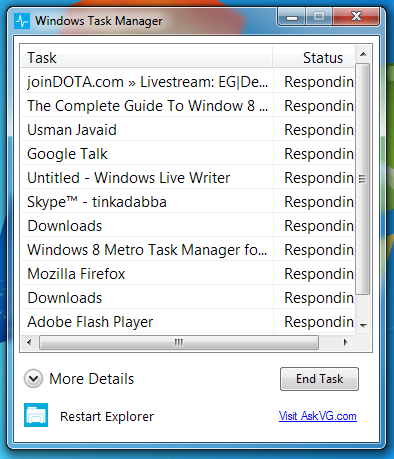Click Mozilla Firefox's Responding status cell
This screenshot has height=459, width=394.
pyautogui.click(x=314, y=274)
